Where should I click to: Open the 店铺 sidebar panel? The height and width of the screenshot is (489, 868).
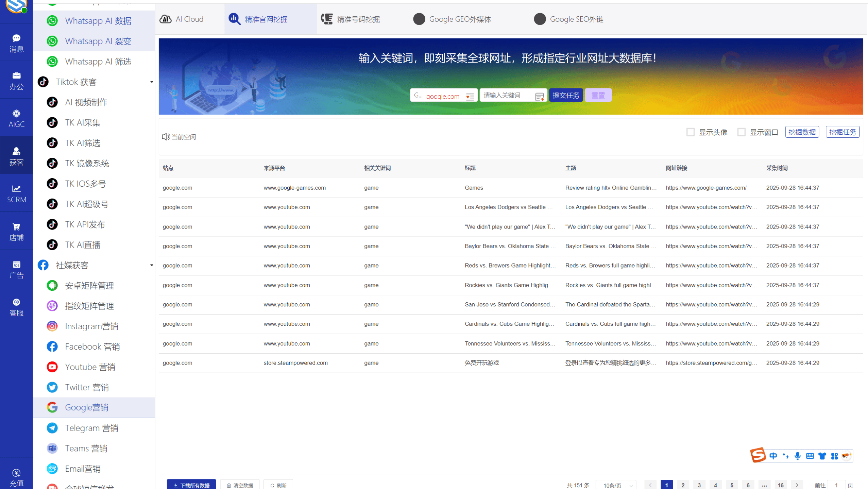pyautogui.click(x=16, y=231)
